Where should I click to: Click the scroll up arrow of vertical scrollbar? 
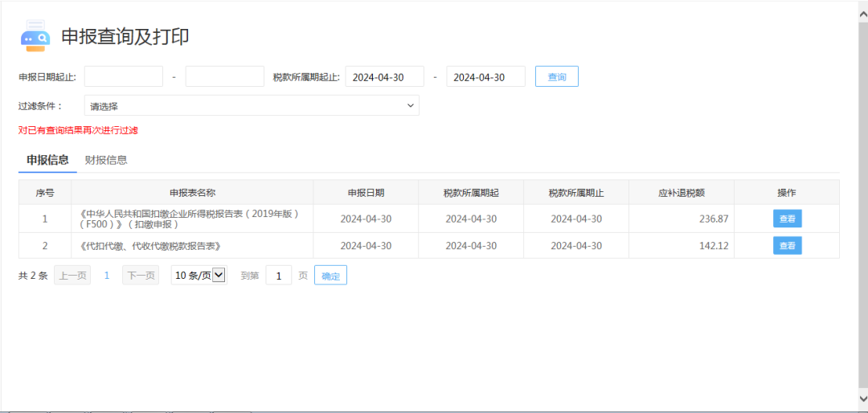point(862,14)
